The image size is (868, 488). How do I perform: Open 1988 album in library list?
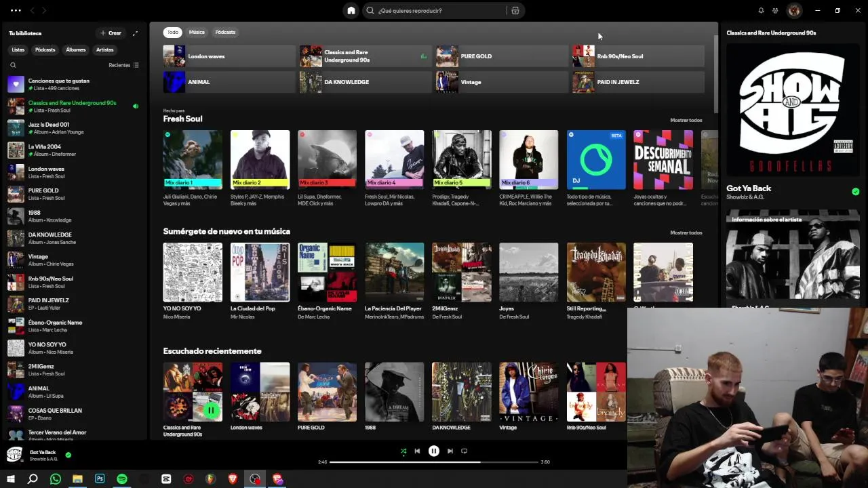point(75,216)
